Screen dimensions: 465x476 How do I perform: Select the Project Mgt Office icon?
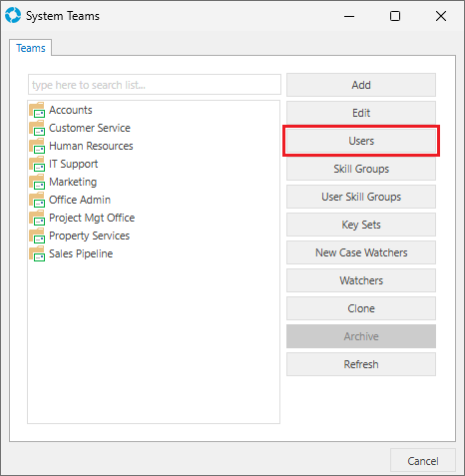click(x=37, y=218)
